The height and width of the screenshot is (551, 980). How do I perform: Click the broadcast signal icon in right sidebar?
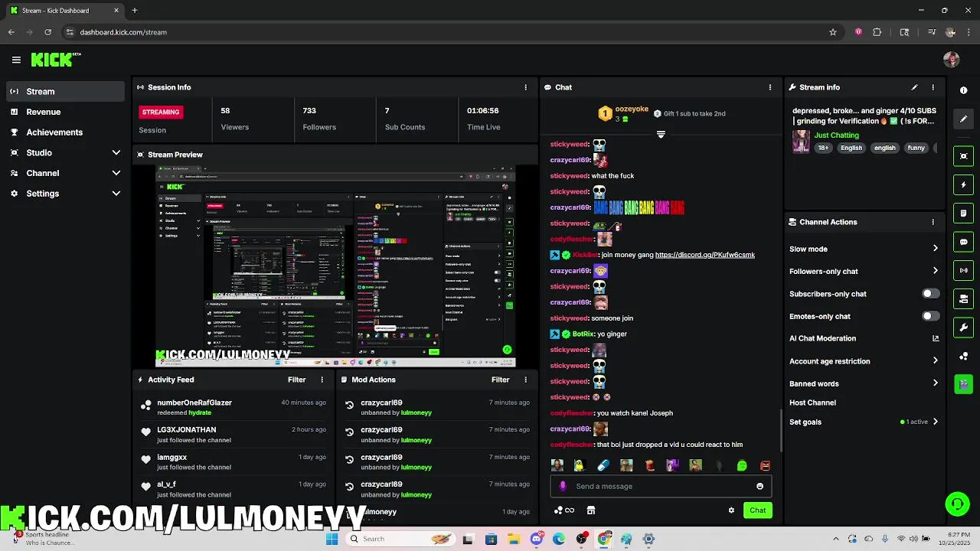[x=963, y=270]
